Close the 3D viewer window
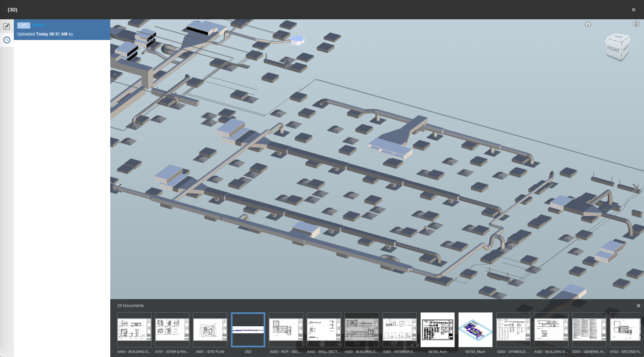This screenshot has width=644, height=357. pyautogui.click(x=633, y=10)
